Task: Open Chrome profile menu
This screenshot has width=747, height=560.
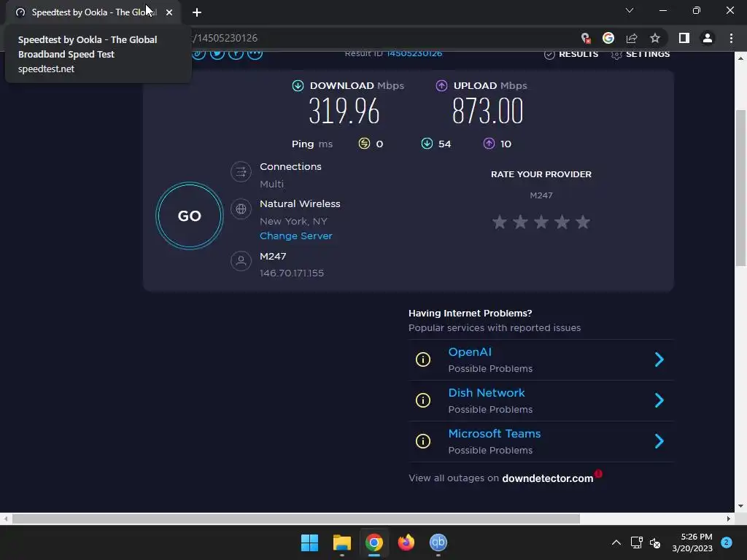Action: 708,38
